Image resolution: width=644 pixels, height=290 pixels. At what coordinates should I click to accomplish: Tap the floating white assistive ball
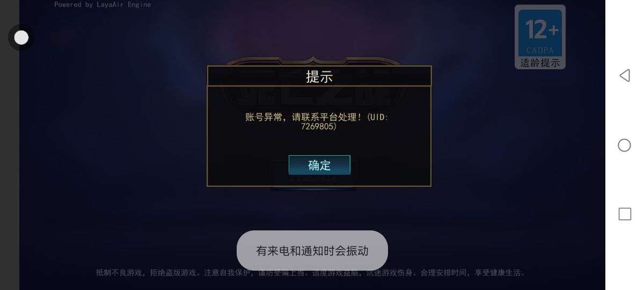point(21,38)
